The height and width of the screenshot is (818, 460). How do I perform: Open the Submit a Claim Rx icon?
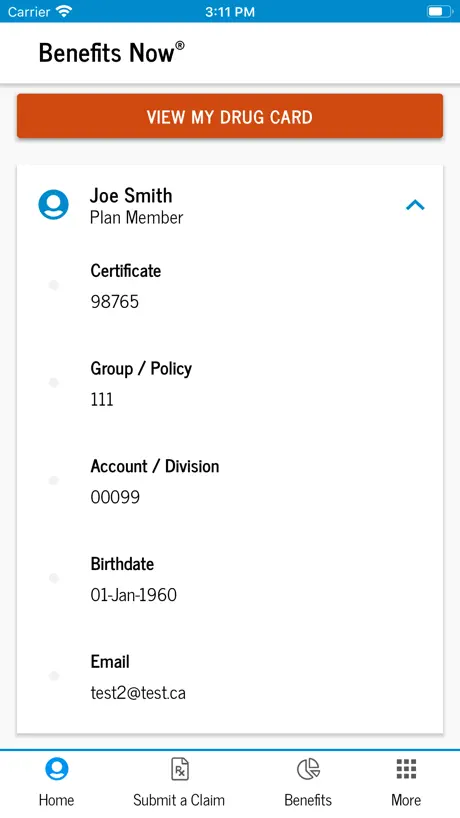click(x=179, y=769)
